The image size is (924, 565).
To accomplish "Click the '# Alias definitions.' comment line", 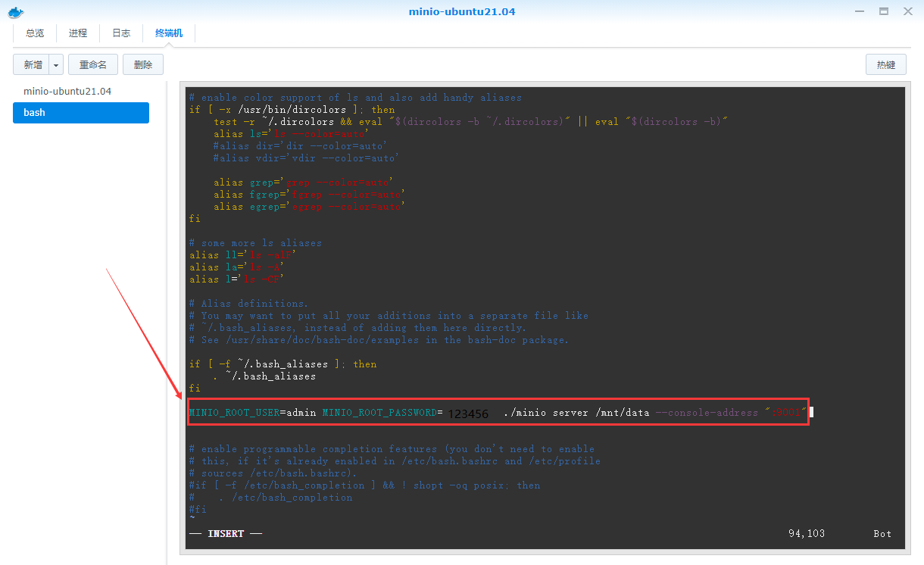I will [x=249, y=304].
